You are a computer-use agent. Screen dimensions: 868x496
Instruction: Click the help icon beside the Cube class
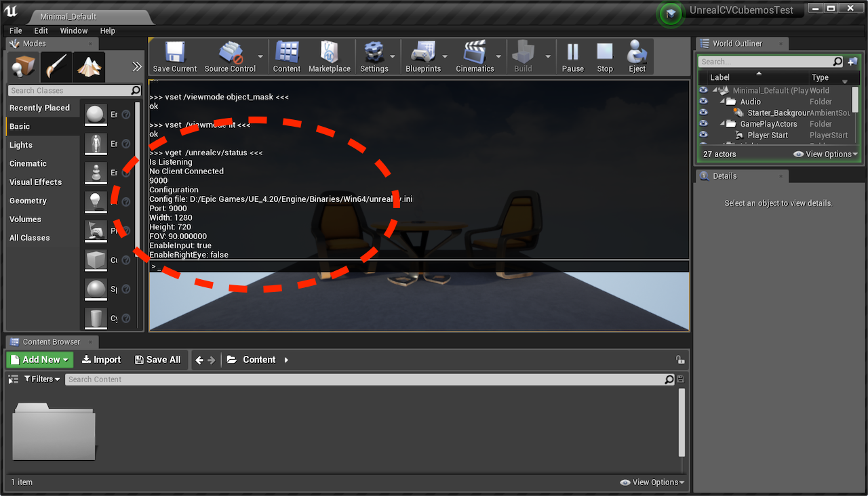125,260
